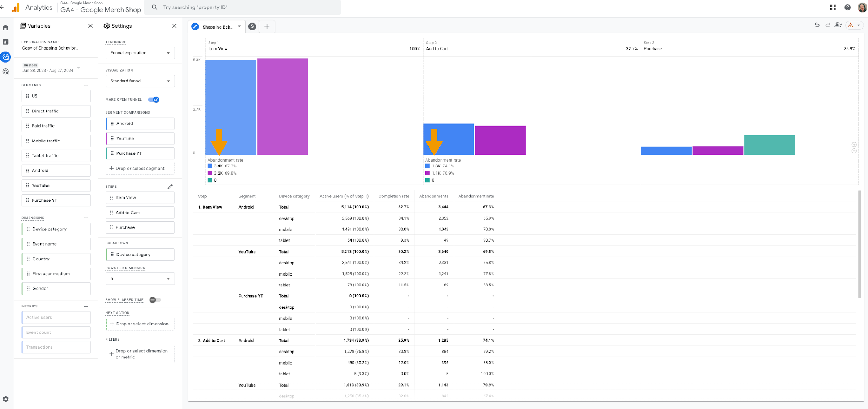This screenshot has width=868, height=409.
Task: Click the Google Analytics logo
Action: pos(15,8)
